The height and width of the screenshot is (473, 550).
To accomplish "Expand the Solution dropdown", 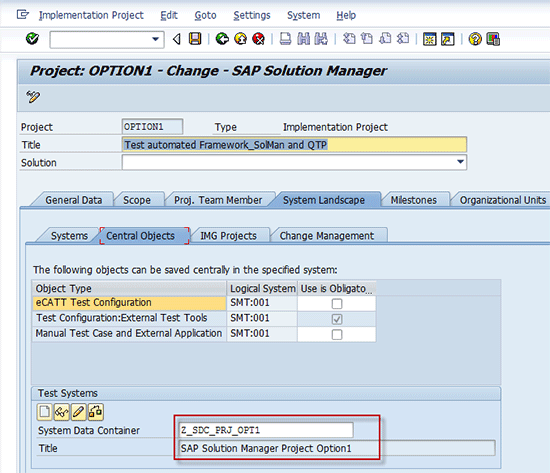I will point(461,162).
